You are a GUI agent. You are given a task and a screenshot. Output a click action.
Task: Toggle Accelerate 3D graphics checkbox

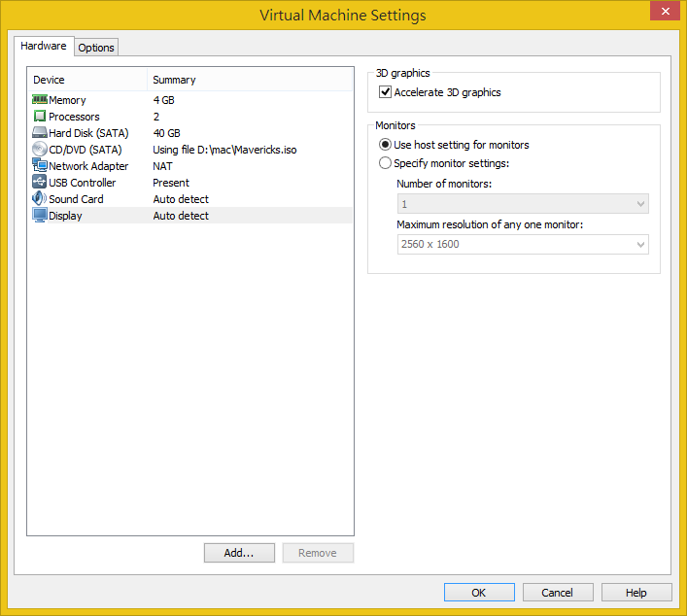(x=385, y=92)
